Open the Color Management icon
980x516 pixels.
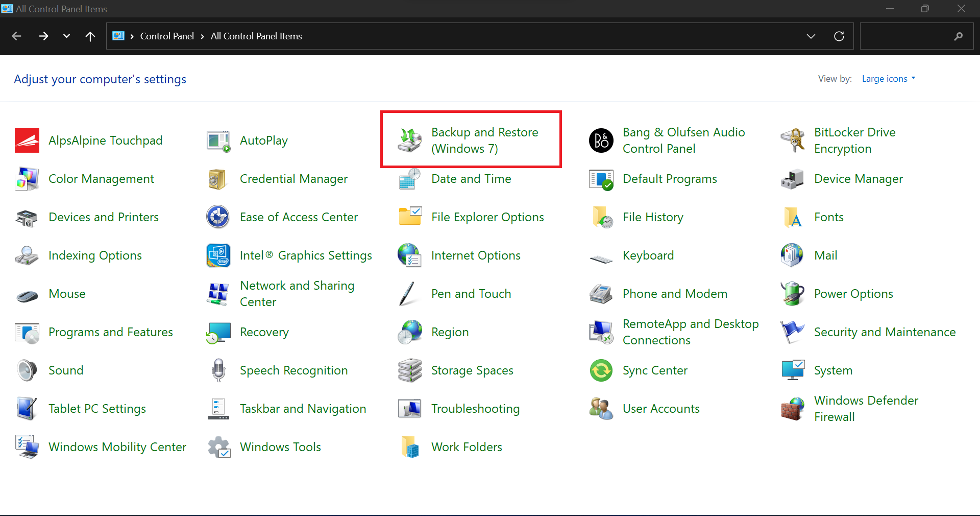point(27,179)
